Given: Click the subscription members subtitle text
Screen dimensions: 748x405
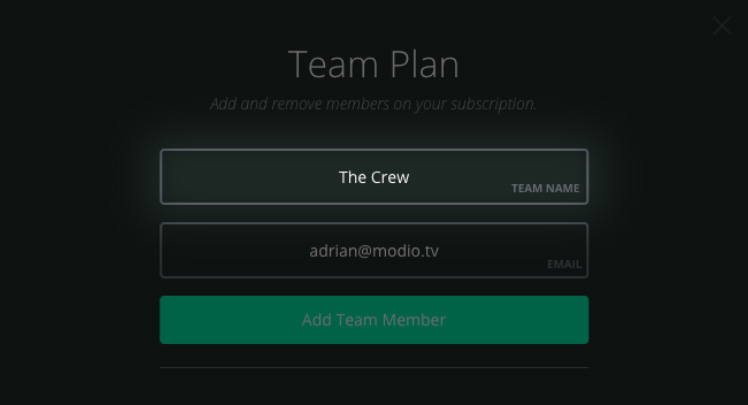Looking at the screenshot, I should [374, 104].
